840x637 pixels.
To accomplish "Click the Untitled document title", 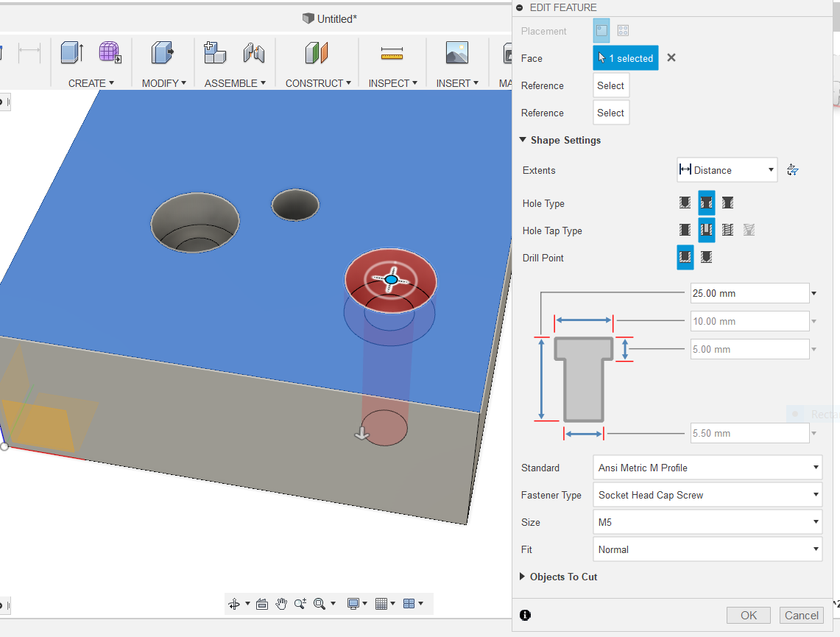I will pos(336,18).
